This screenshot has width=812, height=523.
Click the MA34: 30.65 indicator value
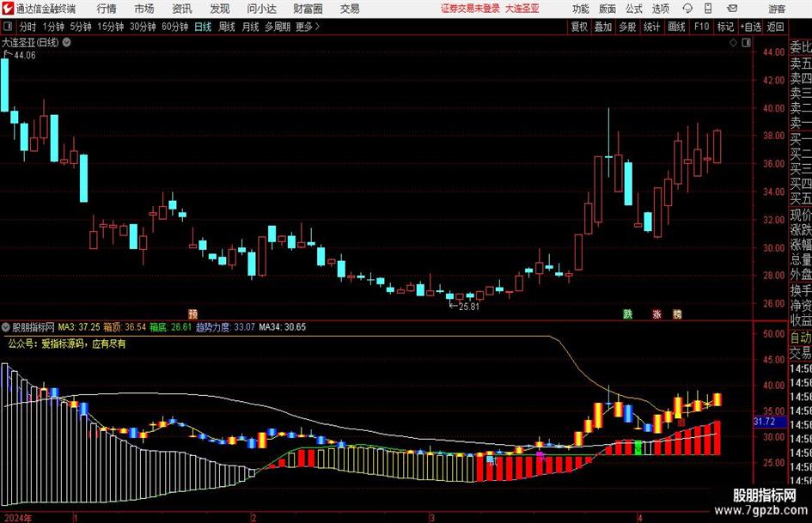click(282, 327)
